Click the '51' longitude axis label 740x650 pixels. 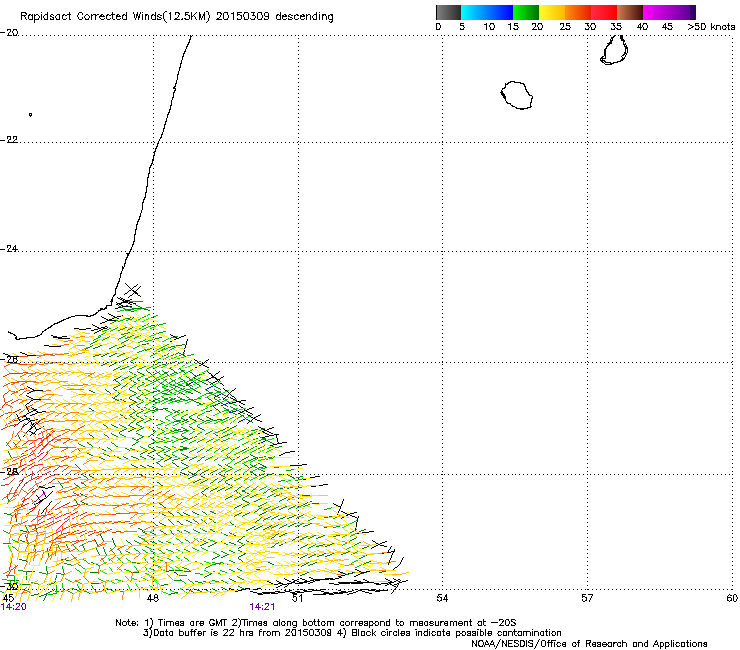297,598
